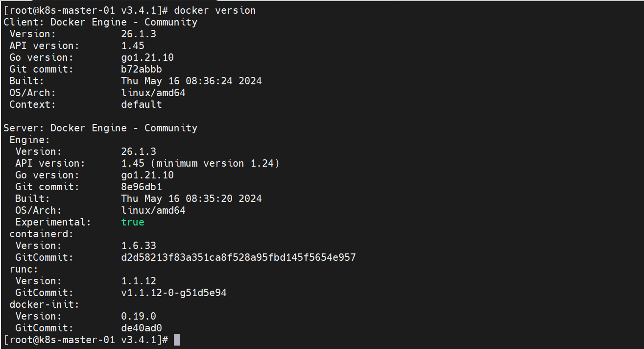
Task: Click the containerd Version 1.6.33
Action: click(x=139, y=246)
